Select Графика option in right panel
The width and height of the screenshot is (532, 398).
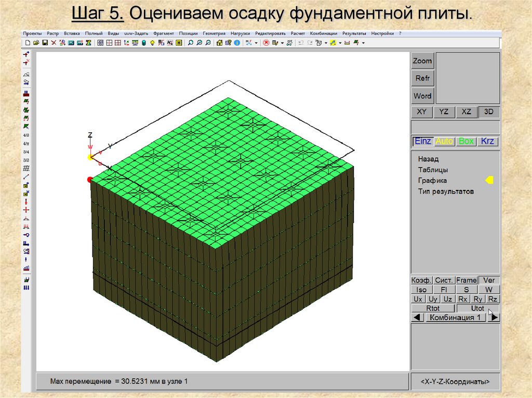coord(432,181)
